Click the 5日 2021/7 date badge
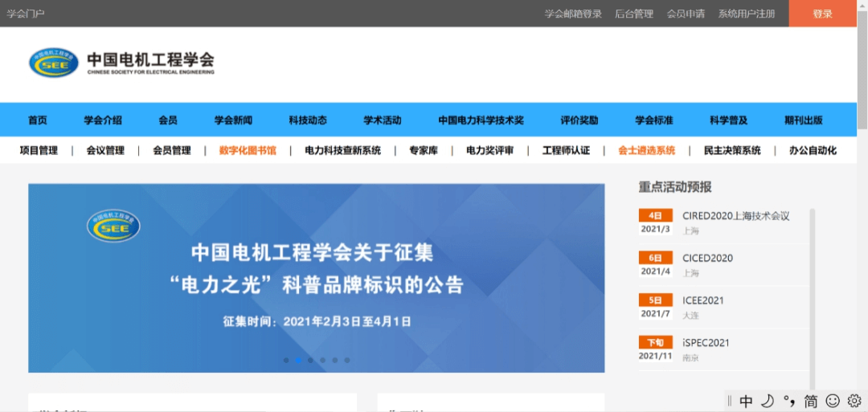This screenshot has height=412, width=868. pyautogui.click(x=656, y=306)
